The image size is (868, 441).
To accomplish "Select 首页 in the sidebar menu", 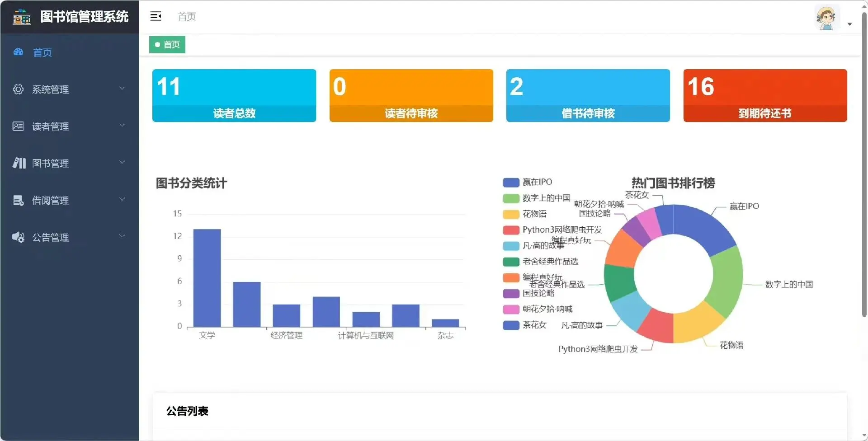I will (42, 52).
